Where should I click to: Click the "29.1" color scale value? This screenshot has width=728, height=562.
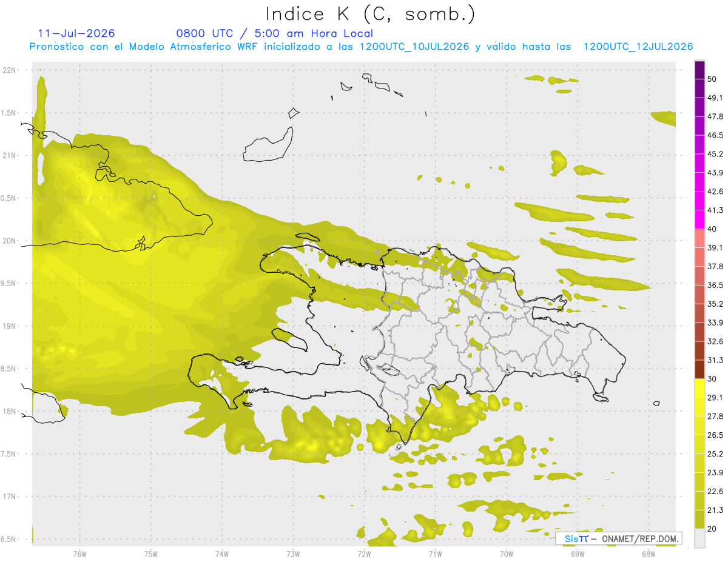(x=715, y=398)
